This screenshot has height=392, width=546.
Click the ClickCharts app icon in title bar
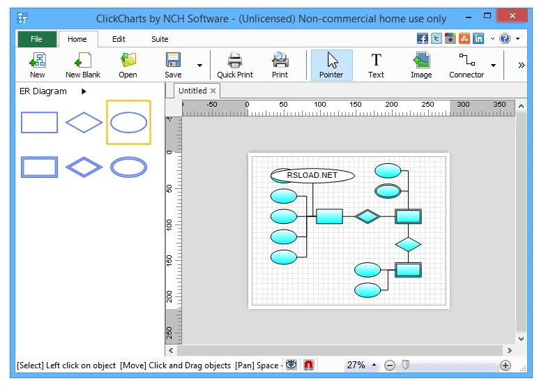click(22, 18)
